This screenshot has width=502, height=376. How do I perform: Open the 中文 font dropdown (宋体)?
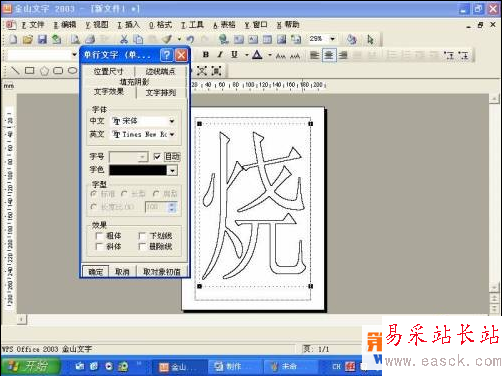pyautogui.click(x=172, y=121)
